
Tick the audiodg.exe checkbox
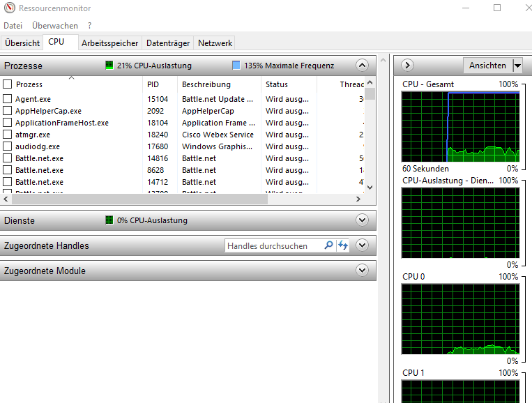pyautogui.click(x=8, y=146)
